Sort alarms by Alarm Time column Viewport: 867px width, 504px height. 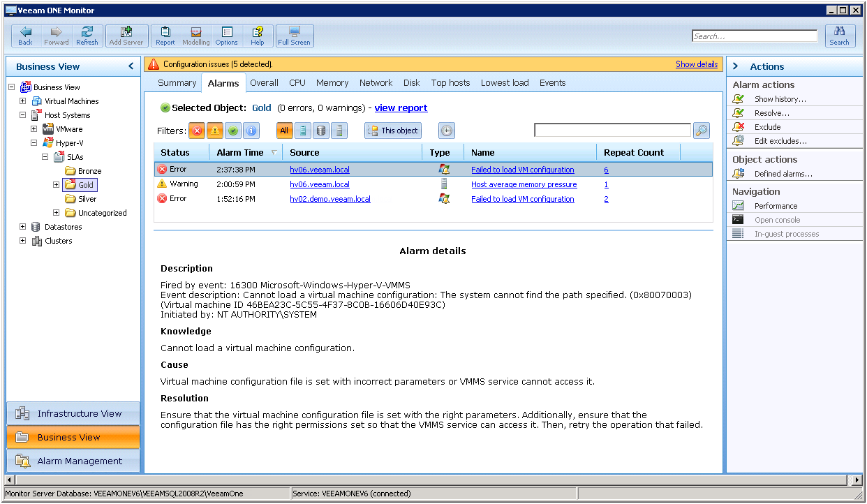(x=244, y=152)
